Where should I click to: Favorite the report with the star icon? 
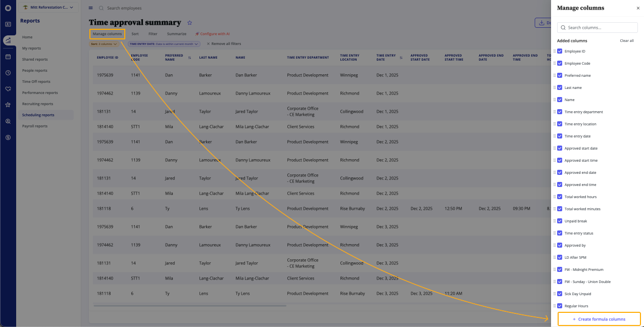tap(190, 23)
